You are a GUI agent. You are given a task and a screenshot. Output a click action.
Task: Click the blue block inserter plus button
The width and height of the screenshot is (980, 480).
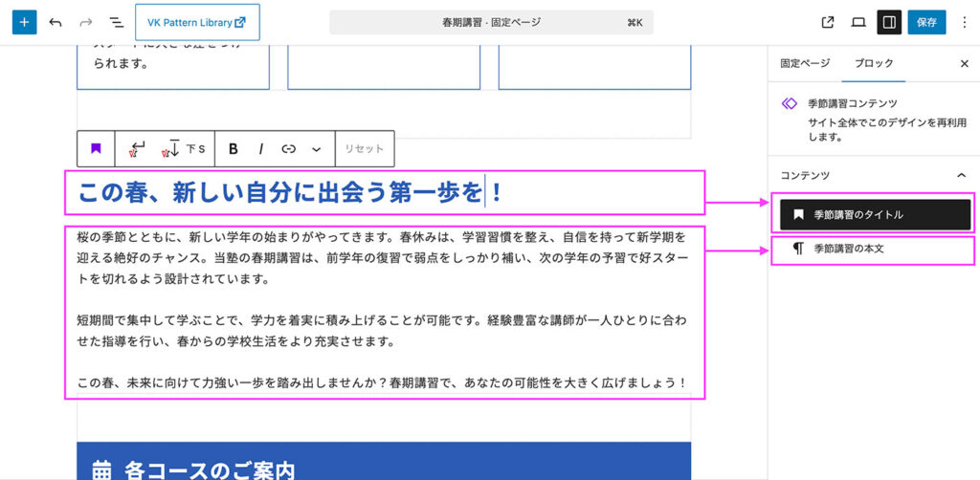24,22
